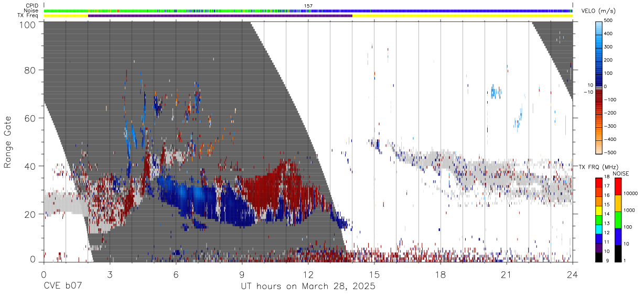Image resolution: width=644 pixels, height=297 pixels.
Task: Click the purple segment of TX FRQ colorbar
Action: pos(598,247)
